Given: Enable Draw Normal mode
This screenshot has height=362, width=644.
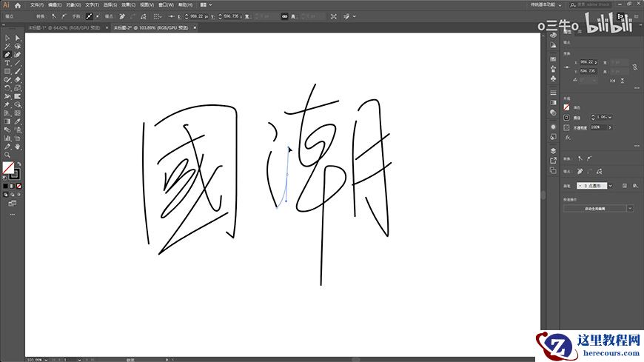Looking at the screenshot, I should tap(6, 195).
